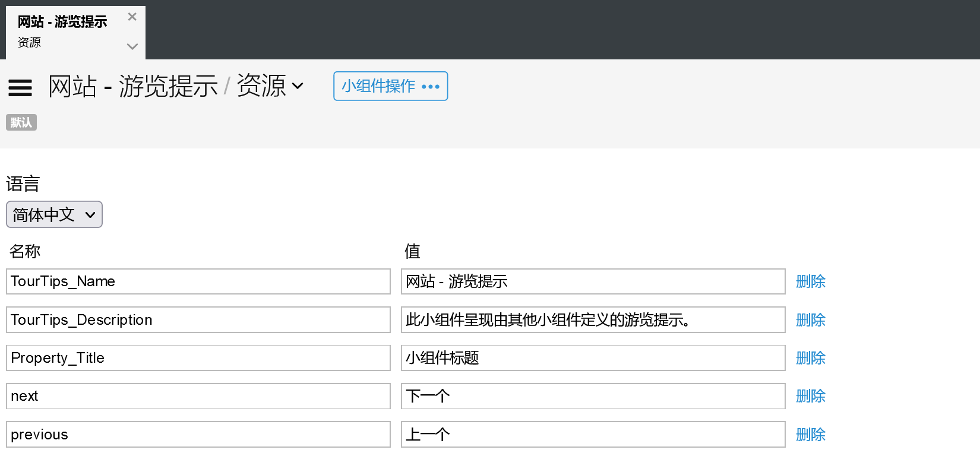Click the 默认 badge label

coord(21,122)
